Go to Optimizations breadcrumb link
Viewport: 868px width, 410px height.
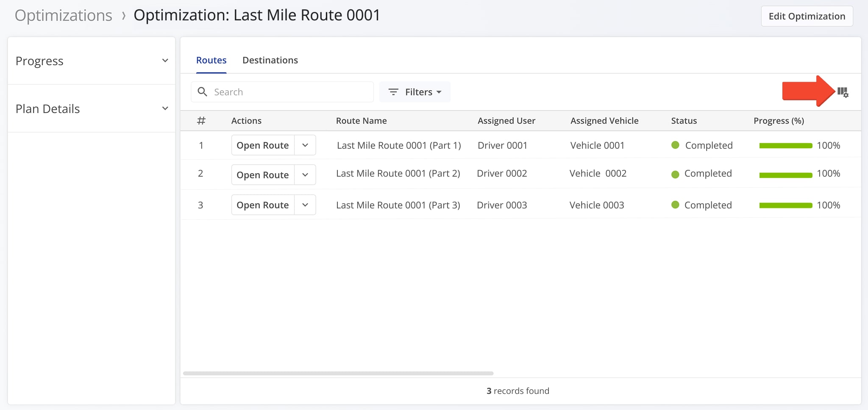[x=64, y=15]
